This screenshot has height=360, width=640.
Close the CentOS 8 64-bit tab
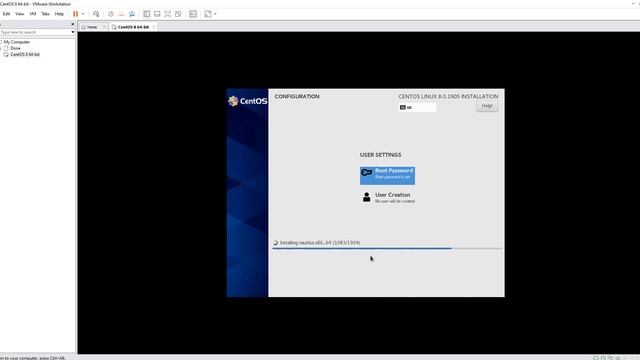[x=154, y=27]
